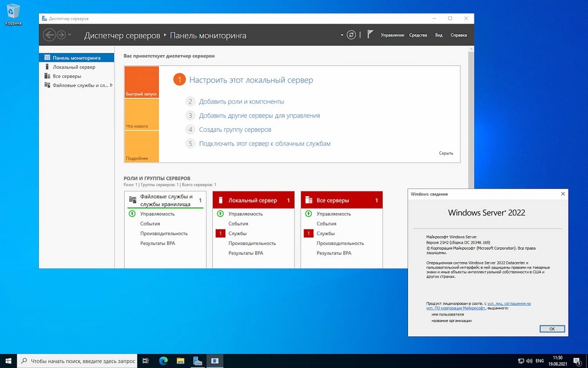Expand the File services sidebar item arrow
The image size is (588, 368).
(x=111, y=85)
